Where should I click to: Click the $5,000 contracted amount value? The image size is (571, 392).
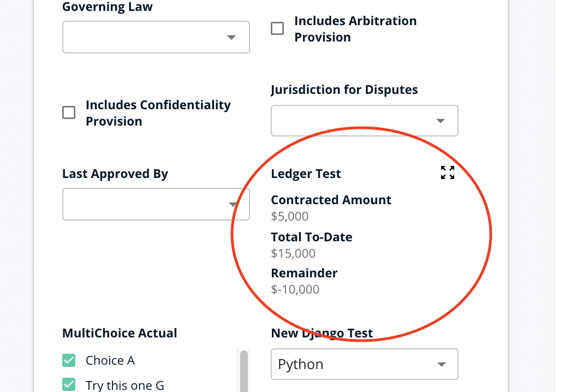click(290, 216)
